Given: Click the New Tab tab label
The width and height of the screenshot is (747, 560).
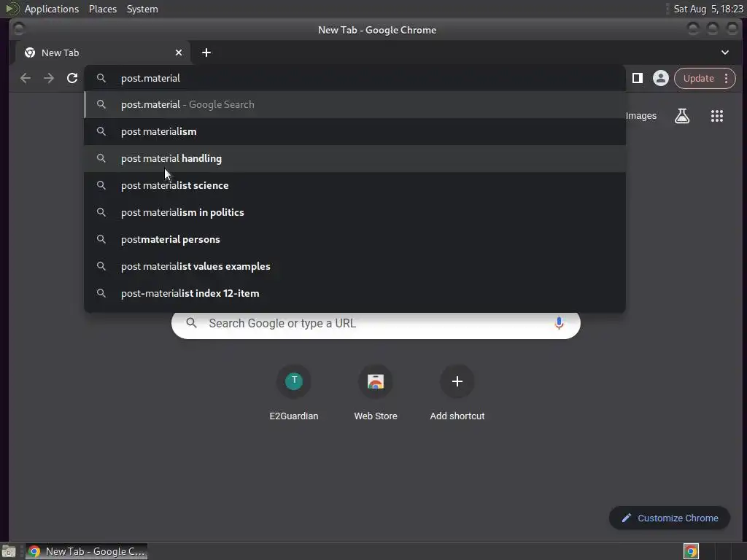Looking at the screenshot, I should click(60, 52).
